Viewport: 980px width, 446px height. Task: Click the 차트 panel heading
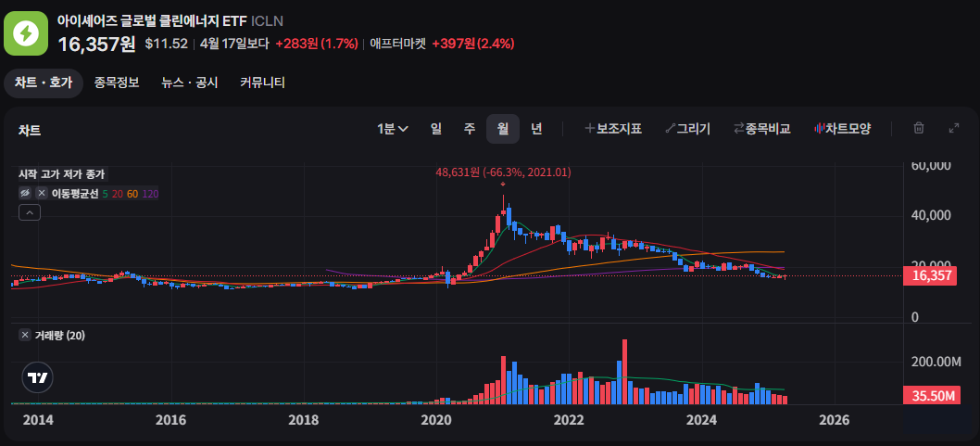30,130
